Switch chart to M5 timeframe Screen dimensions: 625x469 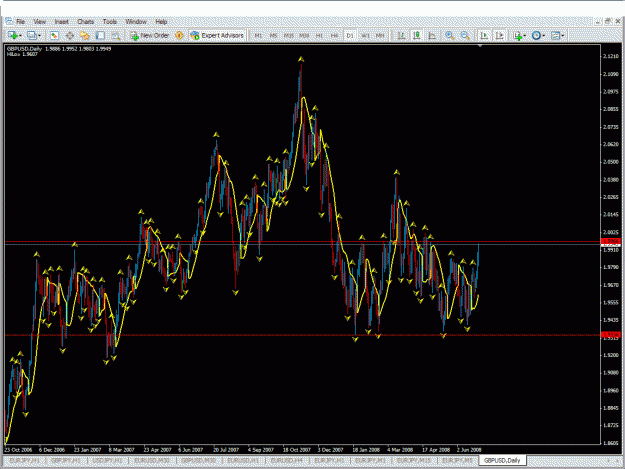tap(273, 36)
